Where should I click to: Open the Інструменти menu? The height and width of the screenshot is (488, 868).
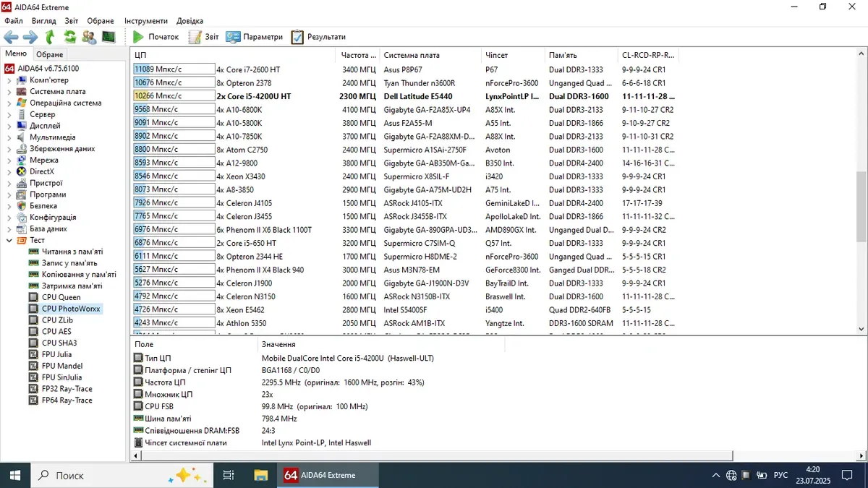[x=145, y=21]
